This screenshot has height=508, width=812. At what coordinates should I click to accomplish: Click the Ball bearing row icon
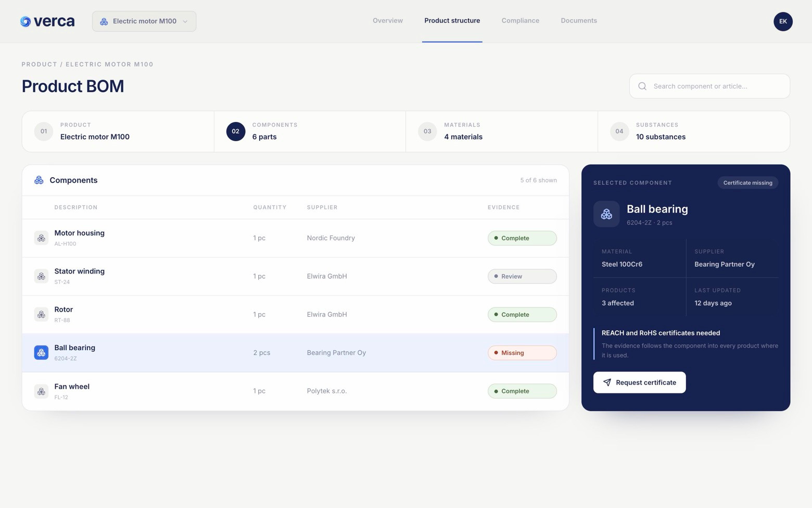pyautogui.click(x=41, y=353)
